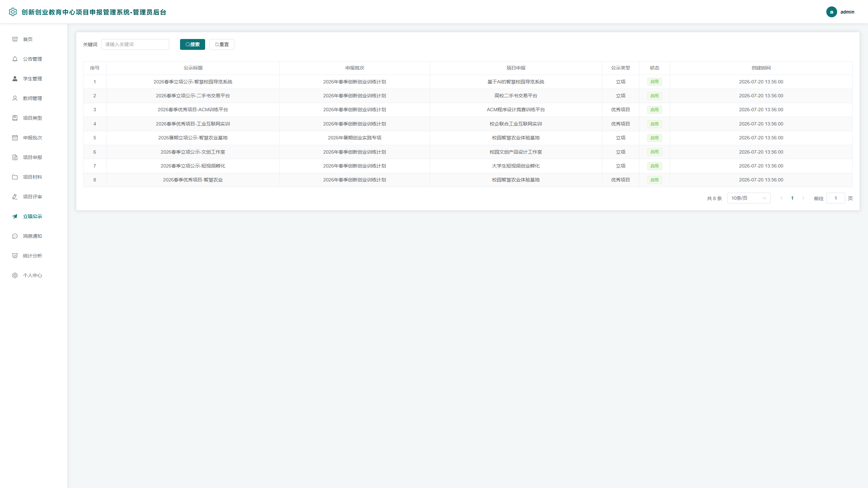Click the 重置 reset button
Image resolution: width=868 pixels, height=488 pixels.
[222, 44]
